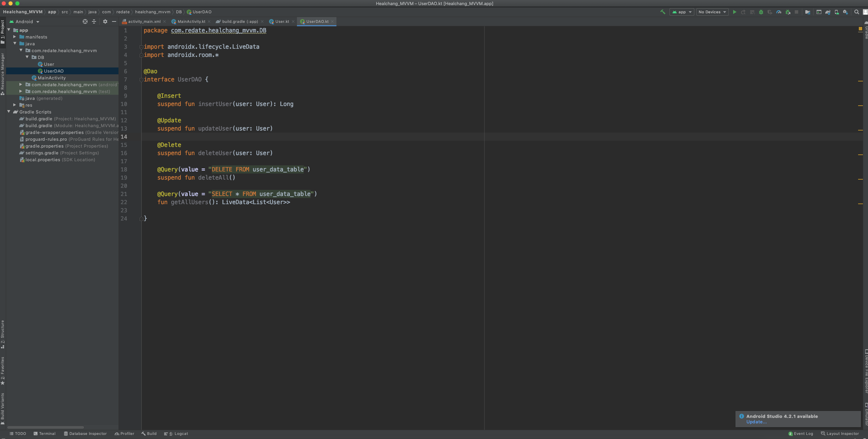
Task: Run the app with green play button
Action: coord(735,12)
